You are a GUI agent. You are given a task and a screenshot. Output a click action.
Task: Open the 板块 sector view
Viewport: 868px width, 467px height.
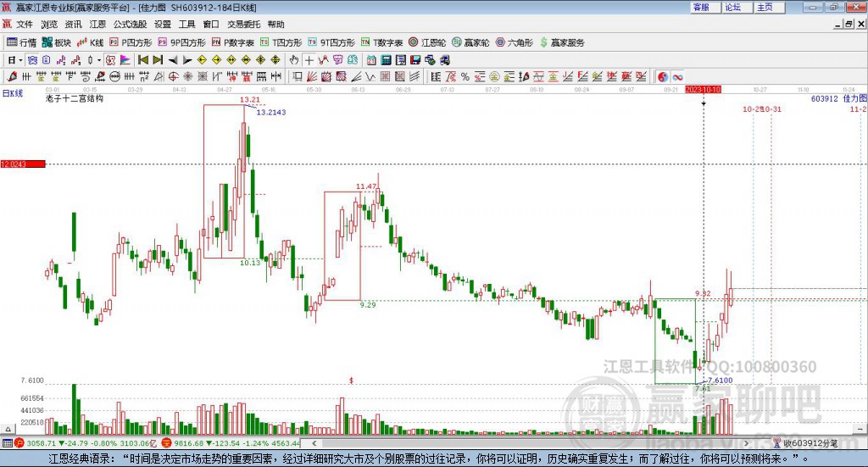point(57,42)
